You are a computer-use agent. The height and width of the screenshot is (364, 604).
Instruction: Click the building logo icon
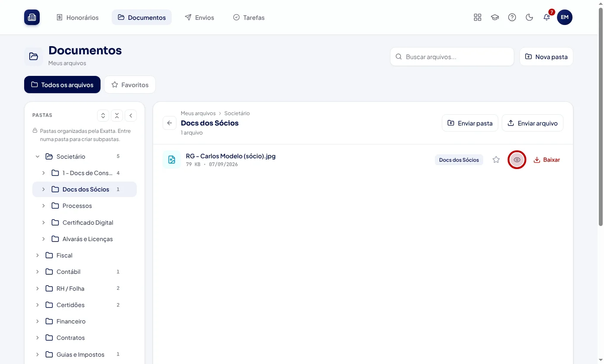click(x=32, y=17)
